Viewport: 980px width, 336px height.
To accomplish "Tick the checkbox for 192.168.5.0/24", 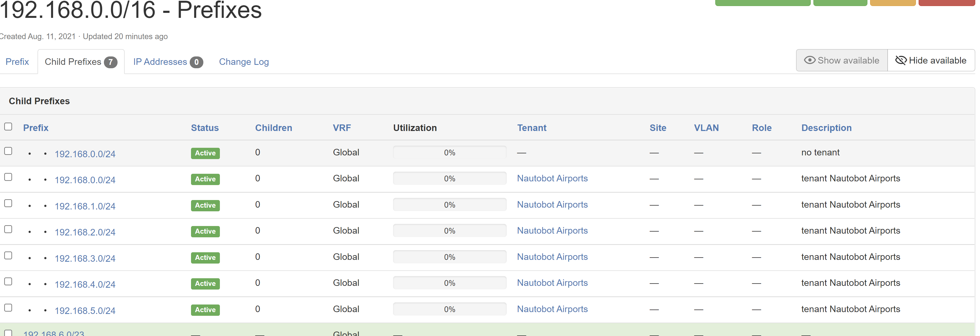I will (x=8, y=308).
